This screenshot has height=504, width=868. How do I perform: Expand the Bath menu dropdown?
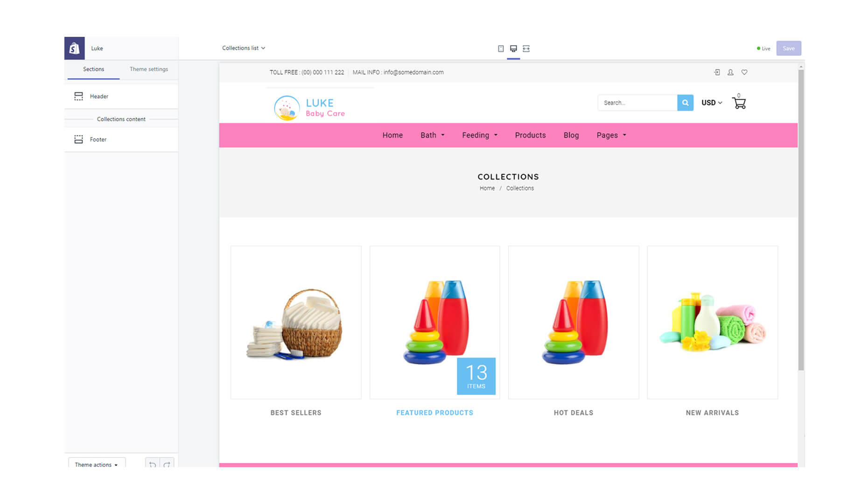click(432, 135)
